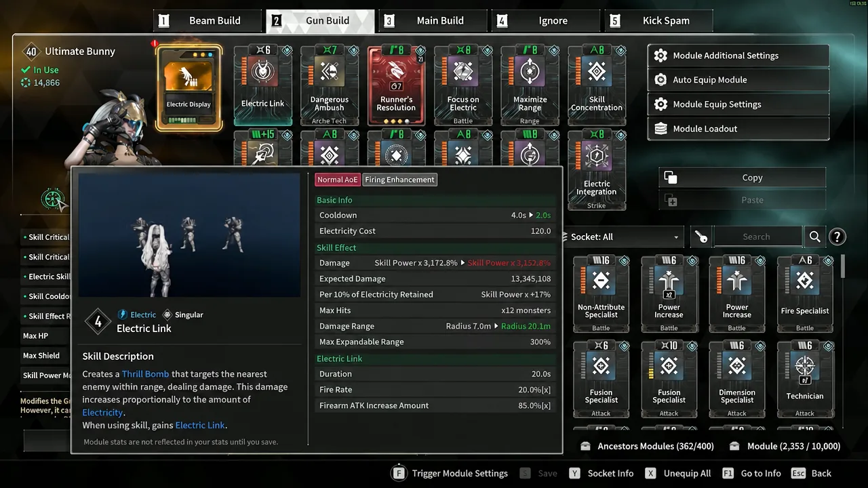This screenshot has height=488, width=868.
Task: Switch to Main Build preset tab
Action: click(x=433, y=20)
